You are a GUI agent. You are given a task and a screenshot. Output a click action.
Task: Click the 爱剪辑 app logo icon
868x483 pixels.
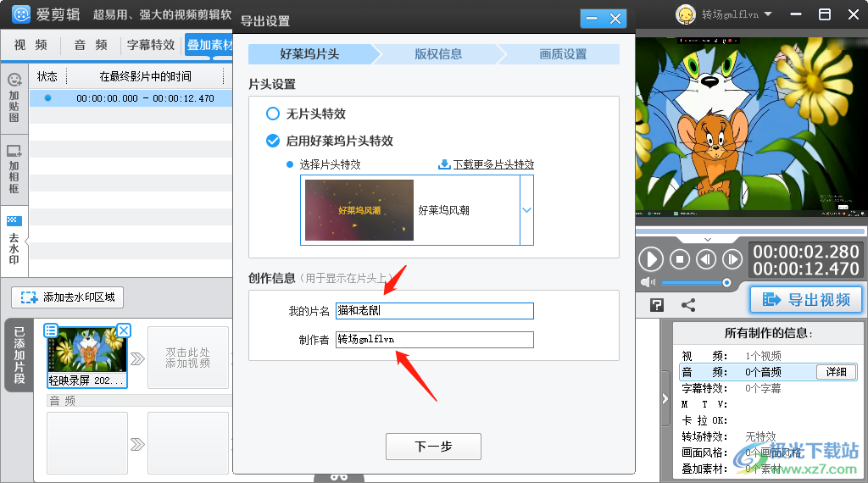[21, 14]
